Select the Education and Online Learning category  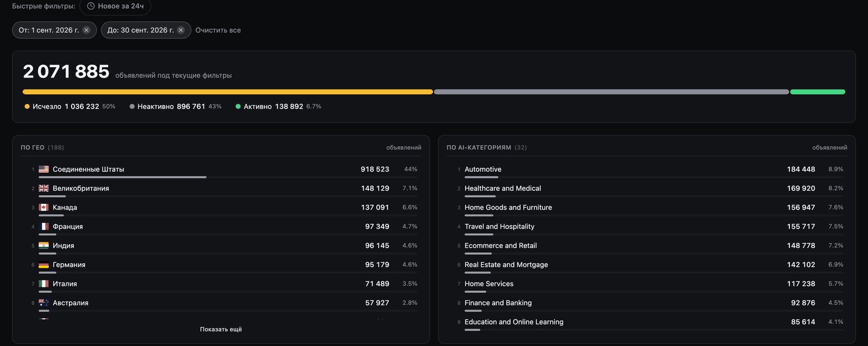647,323
